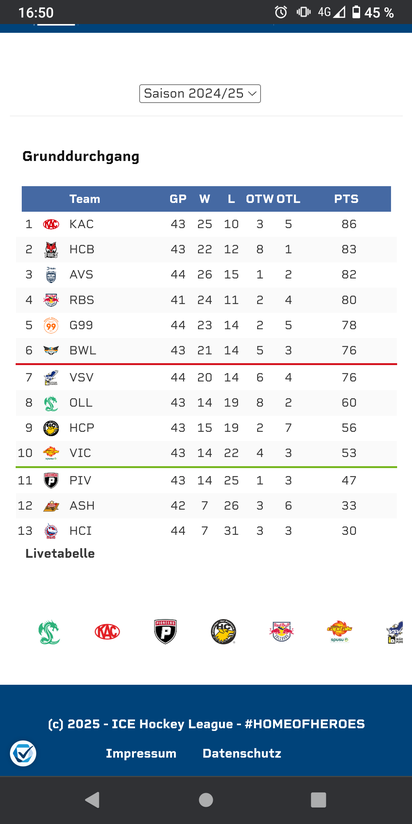
Task: Tap the Android recent apps square button
Action: (x=318, y=800)
